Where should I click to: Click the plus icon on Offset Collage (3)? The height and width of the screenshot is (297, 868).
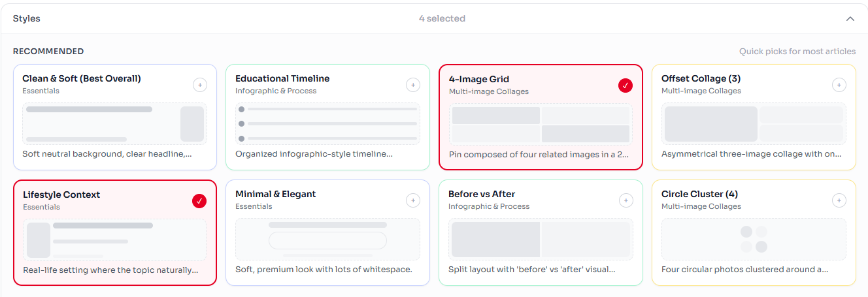[x=839, y=85]
